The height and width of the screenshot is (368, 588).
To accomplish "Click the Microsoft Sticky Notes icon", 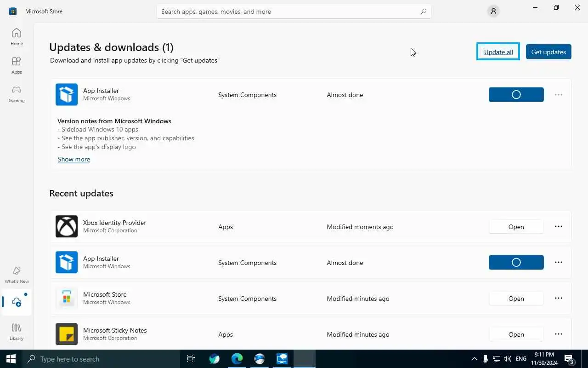I will coord(67,334).
